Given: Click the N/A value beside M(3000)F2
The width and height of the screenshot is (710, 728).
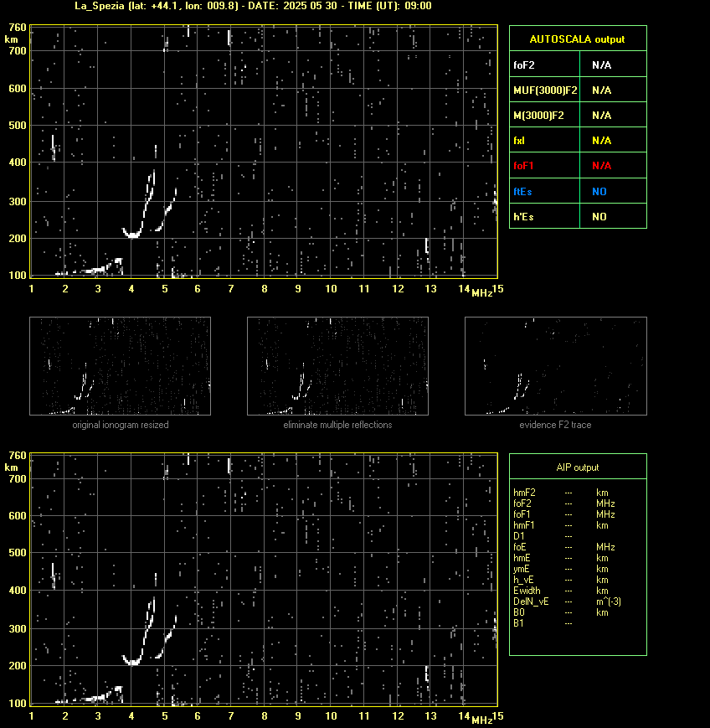Looking at the screenshot, I should click(601, 115).
